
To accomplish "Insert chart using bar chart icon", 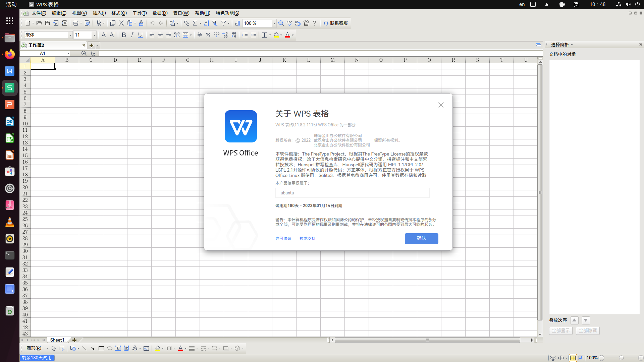I will pyautogui.click(x=237, y=23).
